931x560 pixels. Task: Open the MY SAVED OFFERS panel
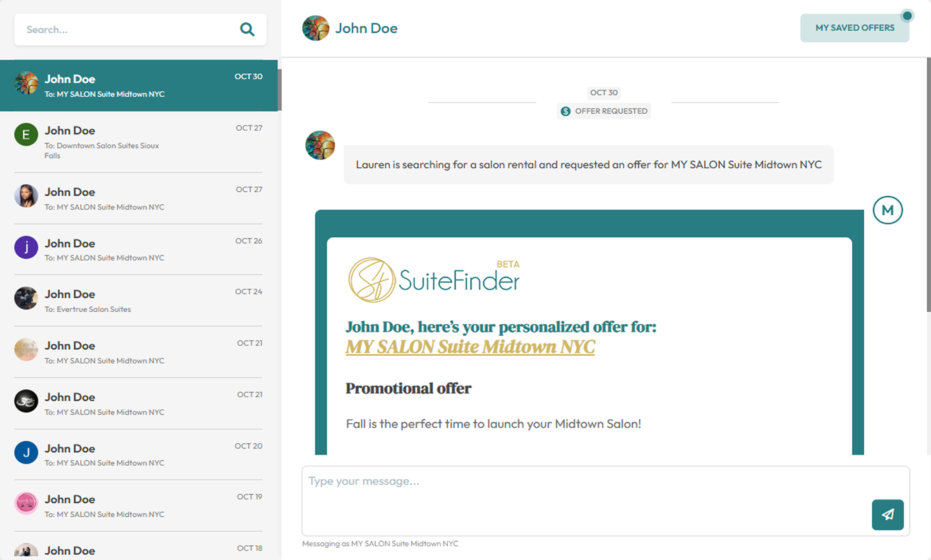[854, 27]
